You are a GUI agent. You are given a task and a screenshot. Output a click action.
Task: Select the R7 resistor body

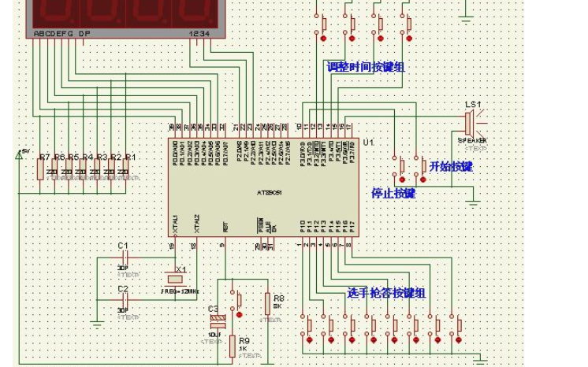click(x=40, y=169)
